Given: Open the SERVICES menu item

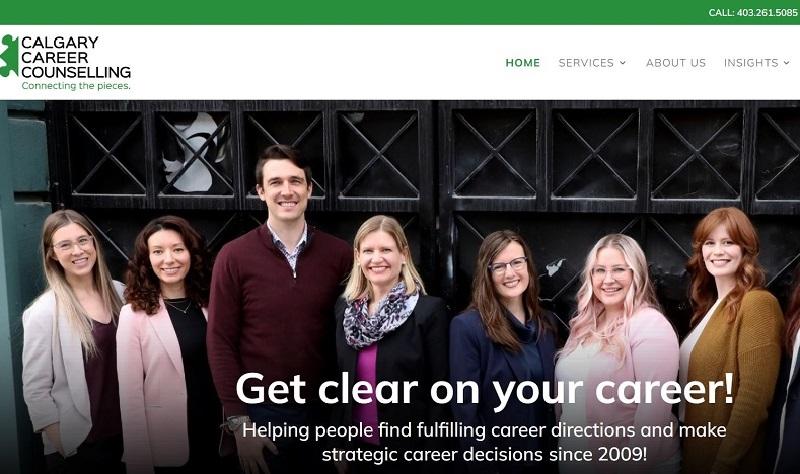Looking at the screenshot, I should click(586, 63).
